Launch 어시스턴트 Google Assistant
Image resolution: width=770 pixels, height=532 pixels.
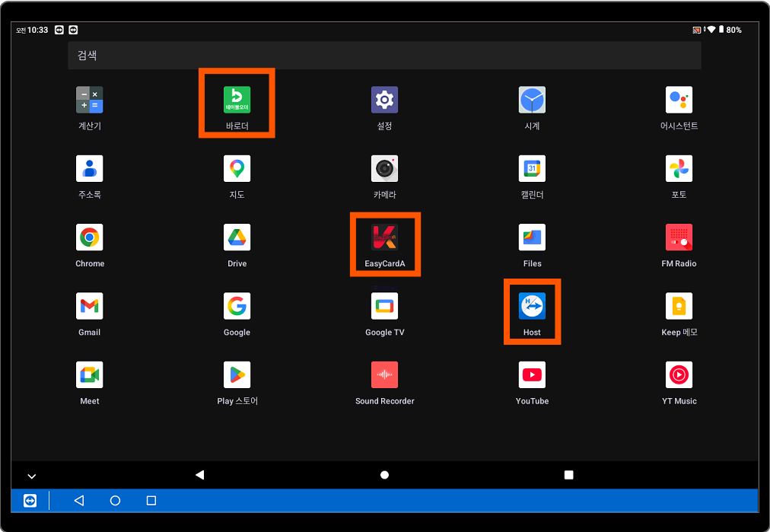pos(679,100)
